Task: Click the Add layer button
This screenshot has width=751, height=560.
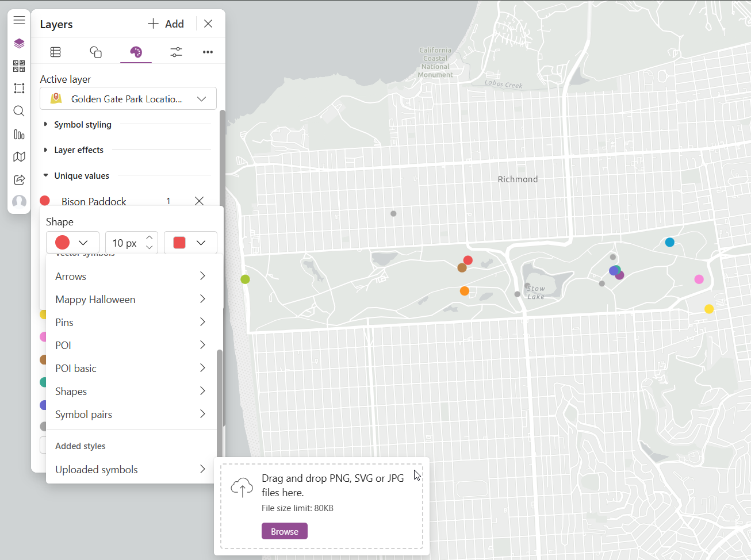Action: (x=166, y=24)
